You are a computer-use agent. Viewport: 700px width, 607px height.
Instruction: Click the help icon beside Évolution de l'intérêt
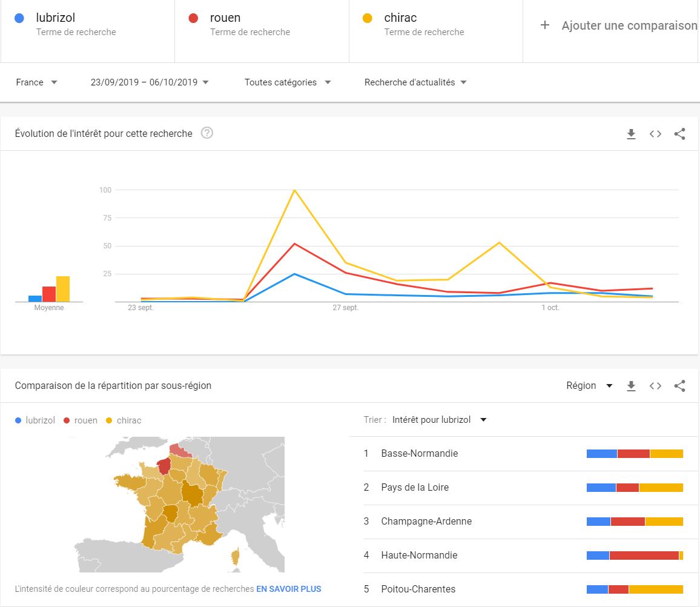pos(206,133)
